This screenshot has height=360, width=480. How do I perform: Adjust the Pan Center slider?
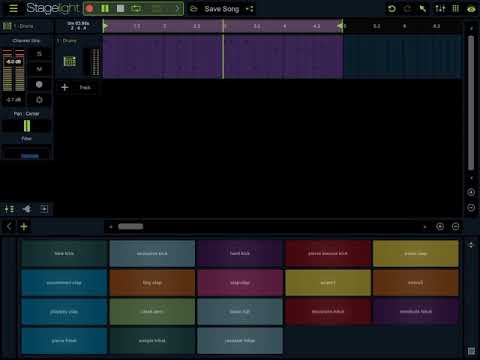point(27,126)
